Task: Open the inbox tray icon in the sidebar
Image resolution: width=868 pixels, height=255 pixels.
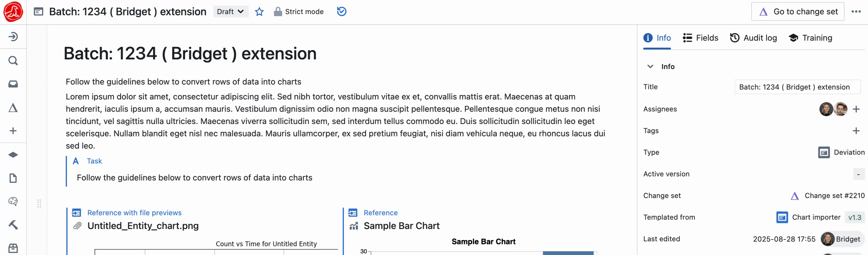Action: click(13, 84)
